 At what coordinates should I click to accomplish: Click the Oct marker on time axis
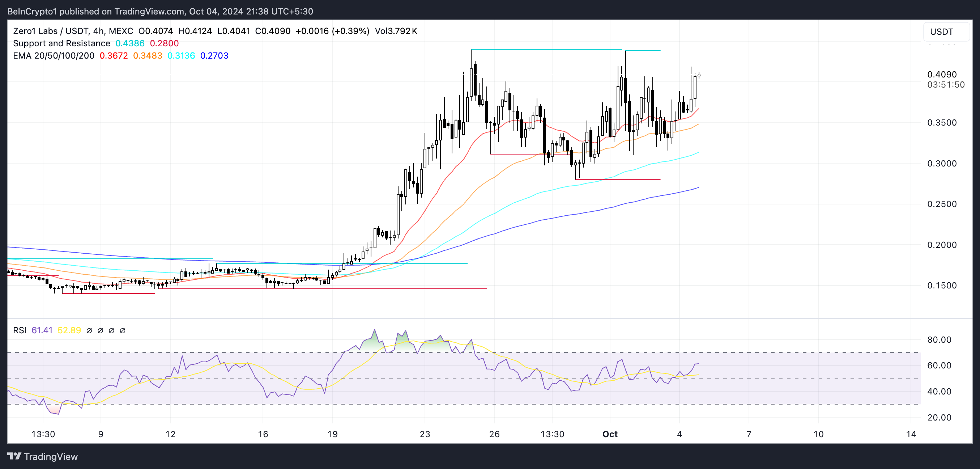coord(609,434)
